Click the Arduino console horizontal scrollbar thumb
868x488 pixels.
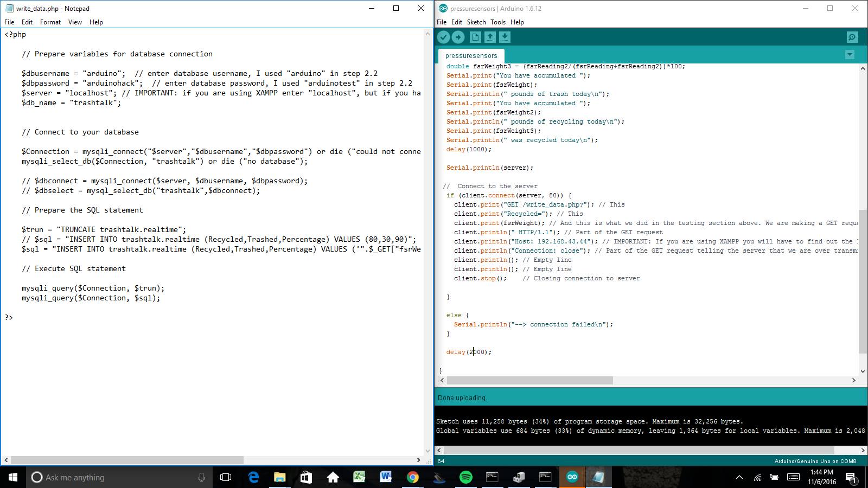[639, 450]
